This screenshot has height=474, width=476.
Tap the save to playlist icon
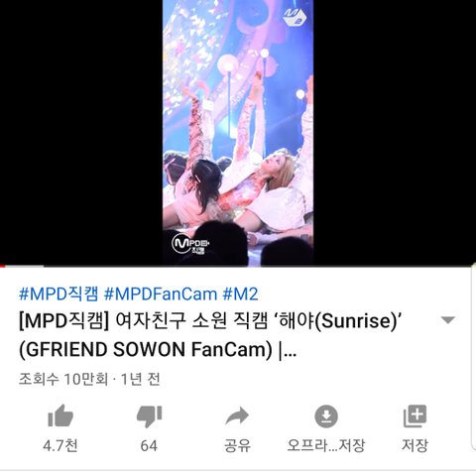point(415,415)
